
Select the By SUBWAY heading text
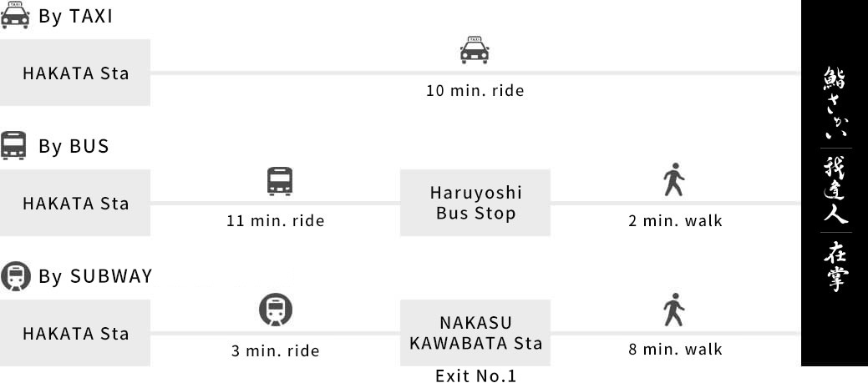[x=95, y=277]
